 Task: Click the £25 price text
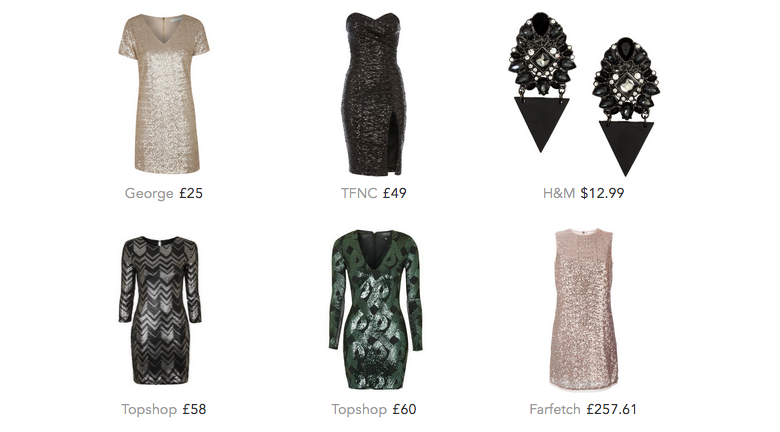coord(191,193)
